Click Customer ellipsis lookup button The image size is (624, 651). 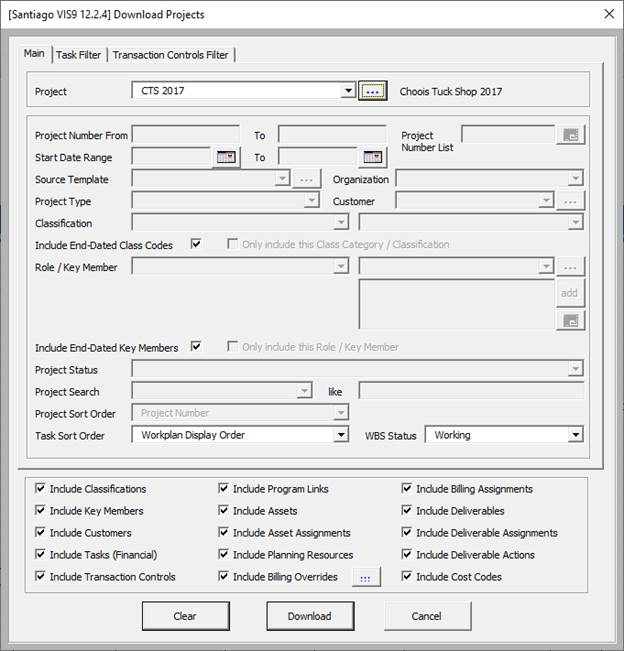(x=570, y=201)
